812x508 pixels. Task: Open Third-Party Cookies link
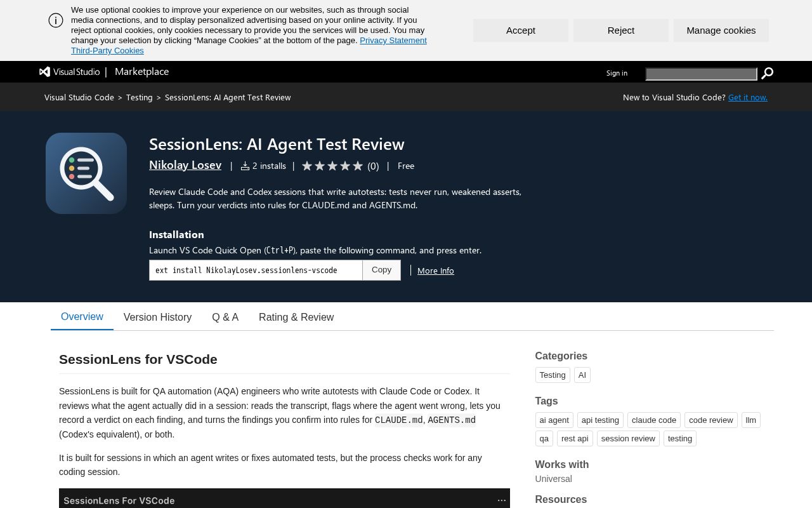pos(107,51)
